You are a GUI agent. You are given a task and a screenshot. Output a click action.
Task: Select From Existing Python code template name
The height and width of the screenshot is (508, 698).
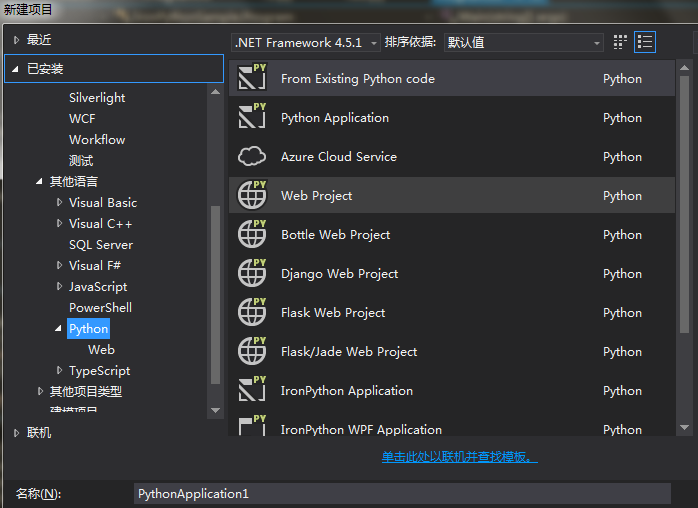358,79
